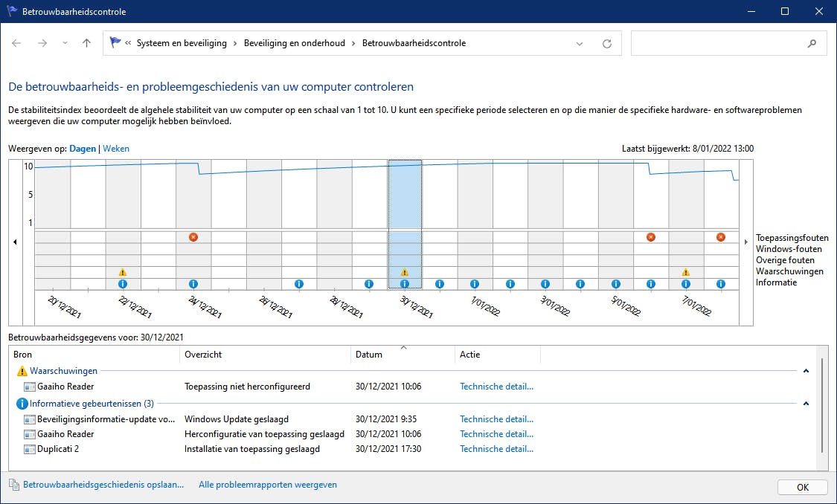
Task: Collapse the Informatieve gebeurtenissen group
Action: 806,404
